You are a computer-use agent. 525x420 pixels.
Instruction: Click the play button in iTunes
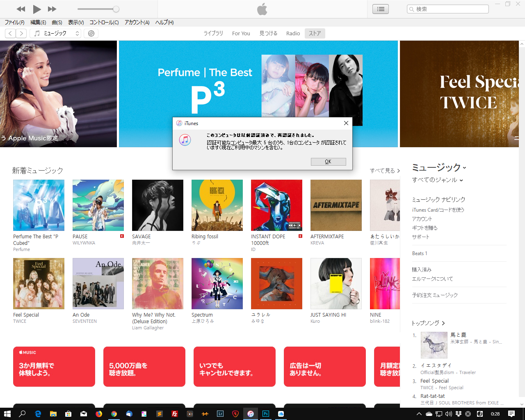pos(37,9)
